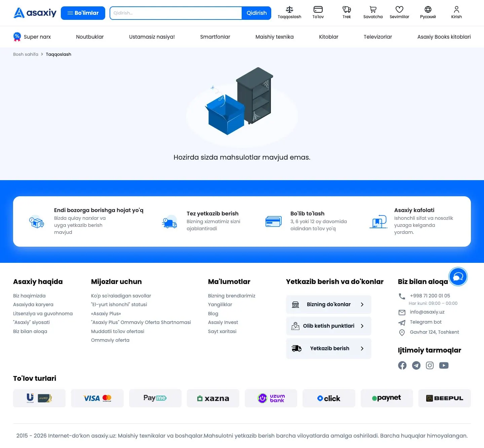Expand Olib ketish punktlari link
This screenshot has height=448, width=484.
coord(329,326)
